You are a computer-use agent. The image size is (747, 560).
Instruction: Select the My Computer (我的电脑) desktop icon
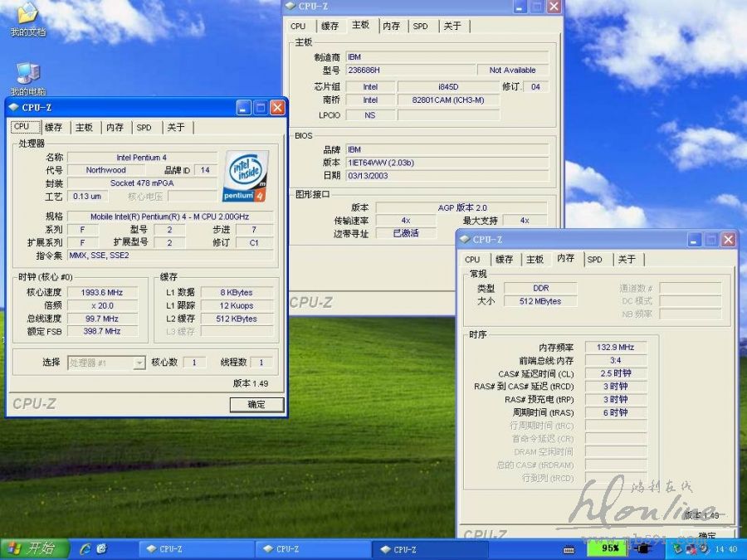coord(27,75)
